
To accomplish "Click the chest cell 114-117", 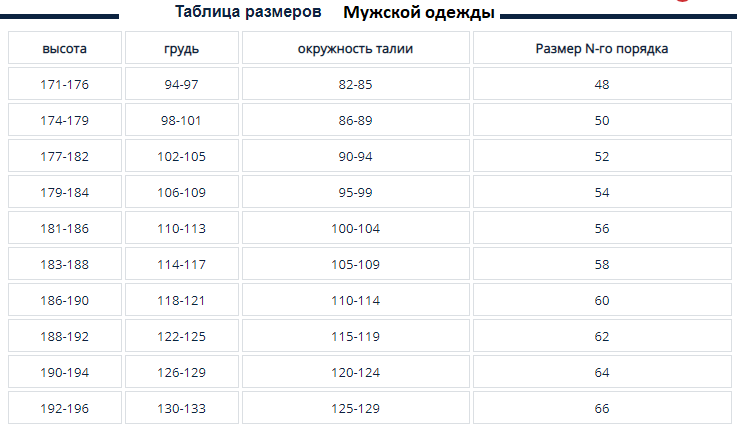I will tap(181, 264).
